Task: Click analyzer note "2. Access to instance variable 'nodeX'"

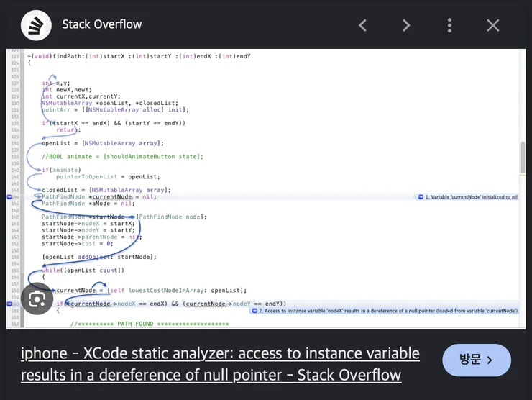Action: click(x=385, y=311)
